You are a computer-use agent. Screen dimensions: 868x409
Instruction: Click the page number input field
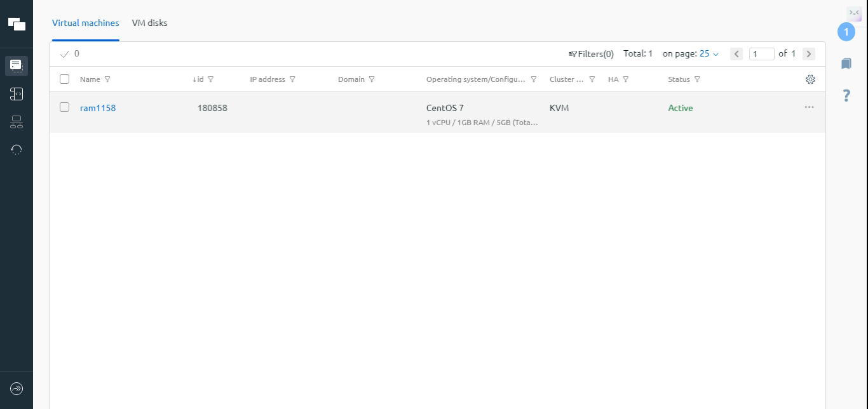pyautogui.click(x=761, y=54)
